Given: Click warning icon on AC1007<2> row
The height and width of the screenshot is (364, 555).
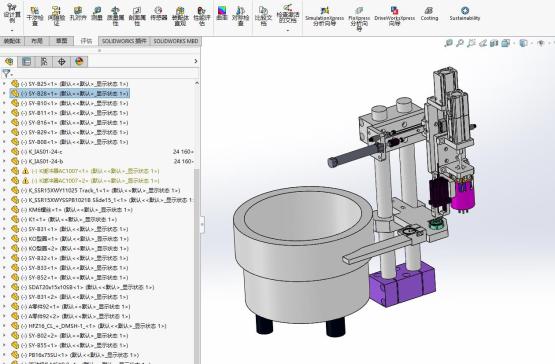Looking at the screenshot, I should [25, 181].
